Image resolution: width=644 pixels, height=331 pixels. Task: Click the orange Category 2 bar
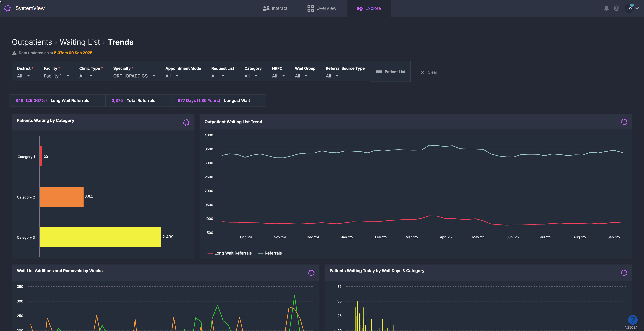pos(62,197)
